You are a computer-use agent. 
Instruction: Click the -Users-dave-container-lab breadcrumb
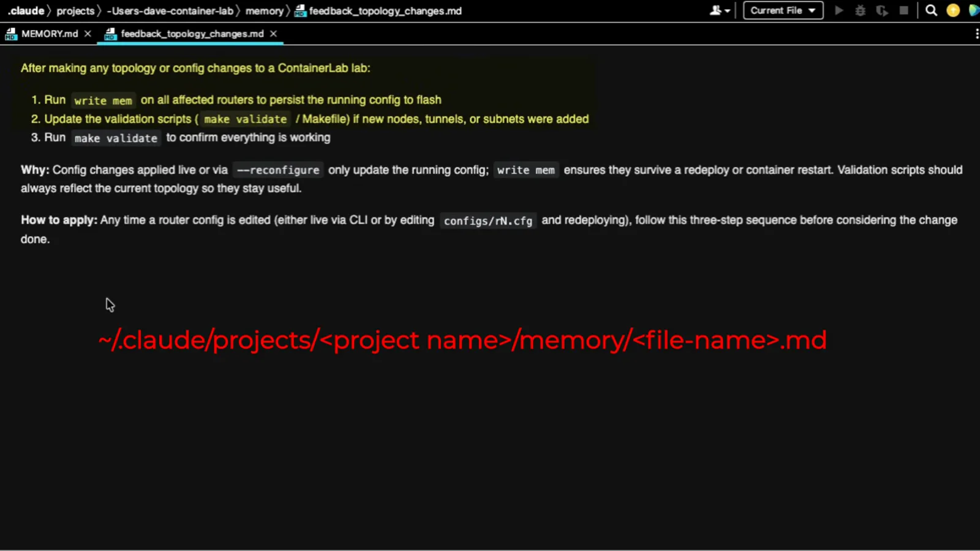click(170, 10)
